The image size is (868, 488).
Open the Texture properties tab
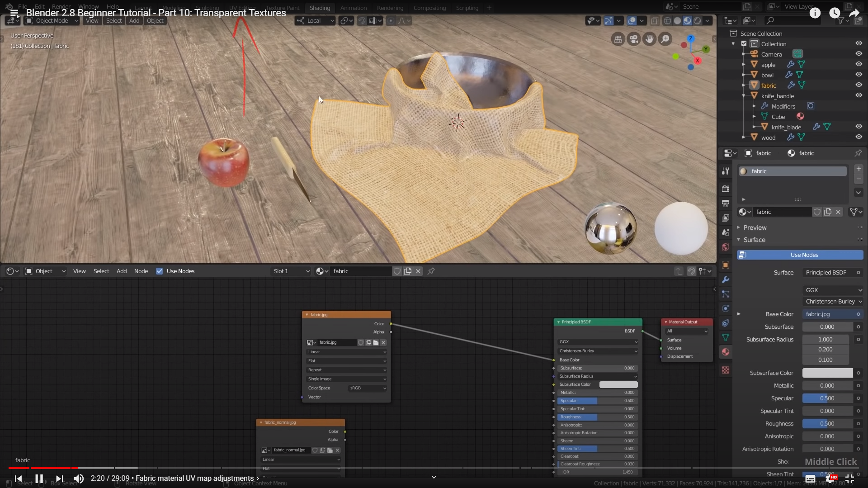coord(726,370)
